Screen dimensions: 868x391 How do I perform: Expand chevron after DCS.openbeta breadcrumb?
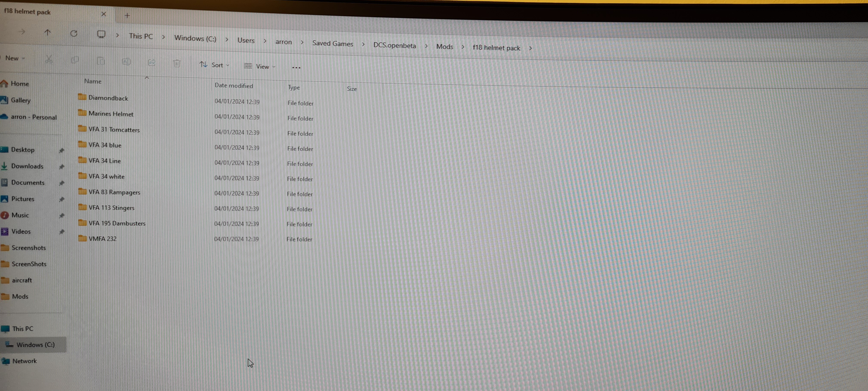click(x=426, y=46)
